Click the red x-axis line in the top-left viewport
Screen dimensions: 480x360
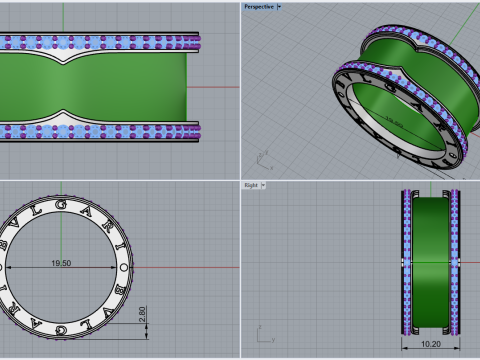tap(213, 87)
